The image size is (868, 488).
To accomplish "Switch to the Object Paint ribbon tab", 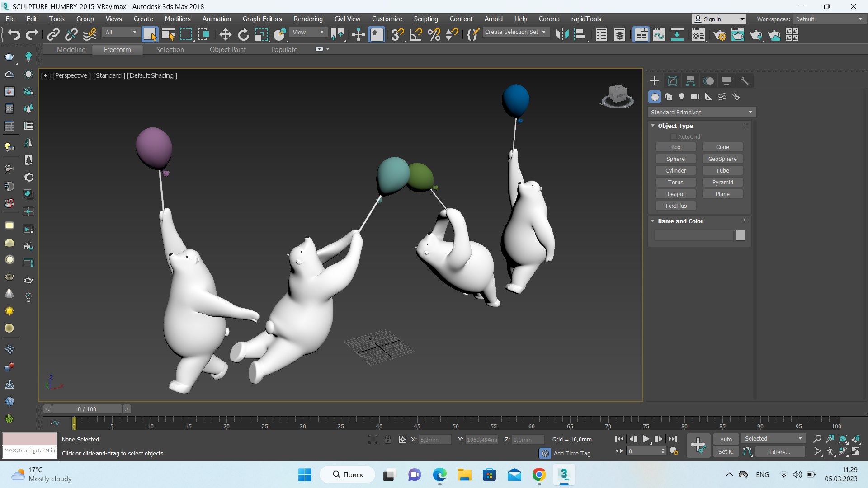I will [228, 50].
